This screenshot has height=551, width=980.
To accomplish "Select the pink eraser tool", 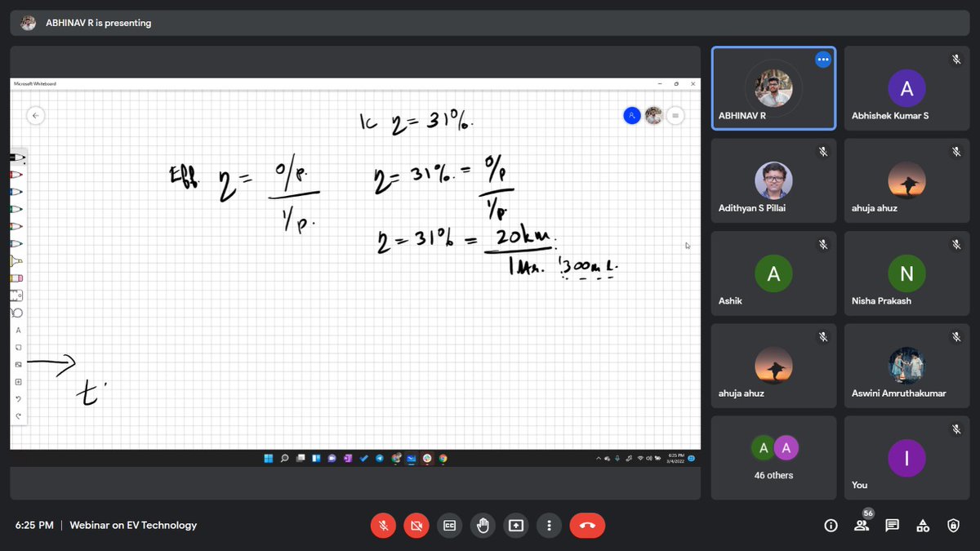I will pos(18,278).
